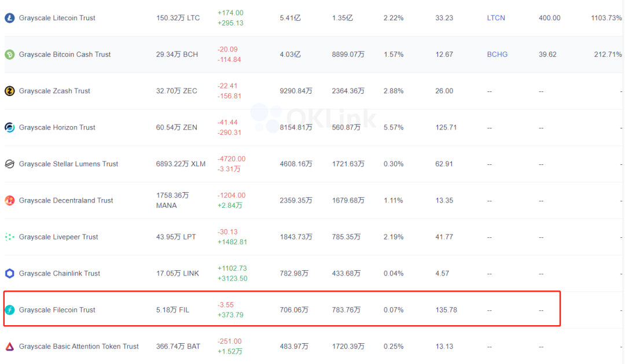This screenshot has height=364, width=625.
Task: Click the +174.00 Litecoin change value
Action: (230, 13)
